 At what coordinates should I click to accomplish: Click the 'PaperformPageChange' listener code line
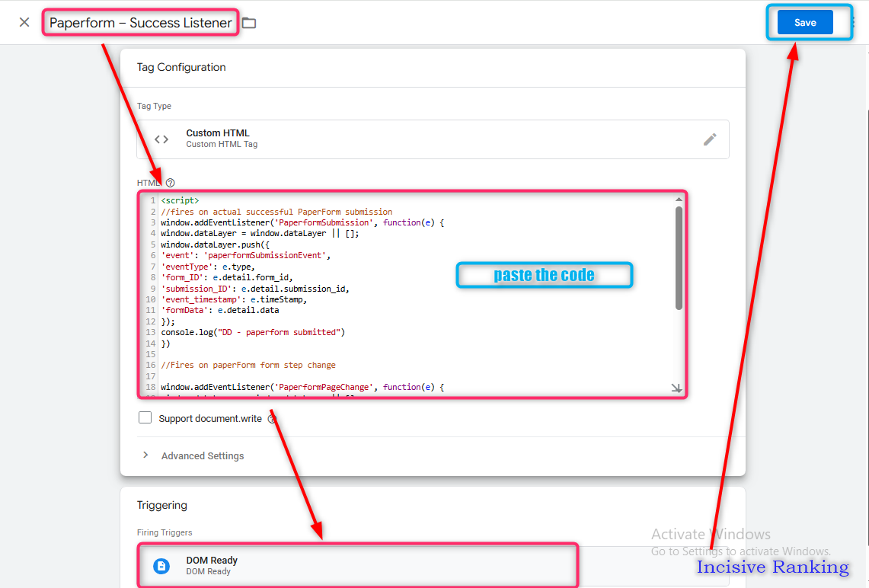302,387
